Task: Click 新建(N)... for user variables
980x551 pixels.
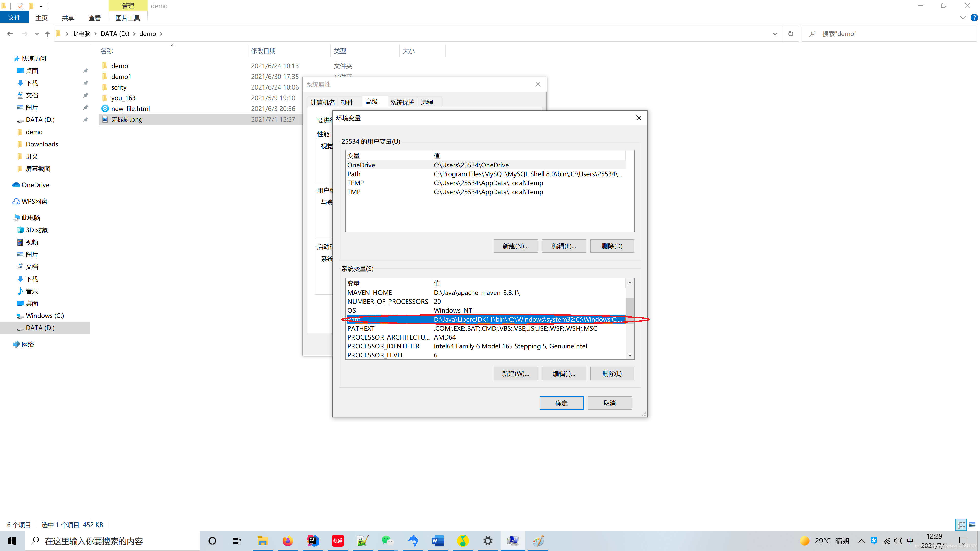Action: point(516,246)
